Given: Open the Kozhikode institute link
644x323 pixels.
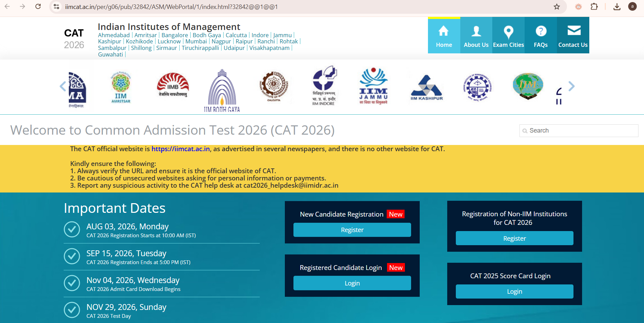Looking at the screenshot, I should pyautogui.click(x=139, y=41).
